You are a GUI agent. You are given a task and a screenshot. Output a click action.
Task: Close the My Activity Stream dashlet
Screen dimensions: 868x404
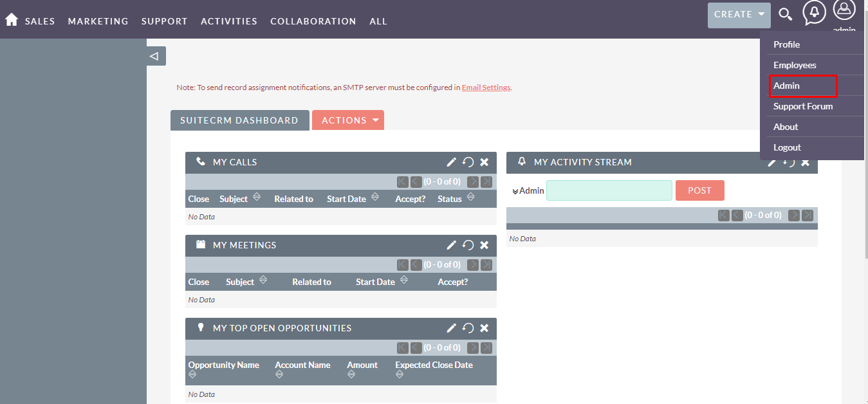tap(805, 162)
